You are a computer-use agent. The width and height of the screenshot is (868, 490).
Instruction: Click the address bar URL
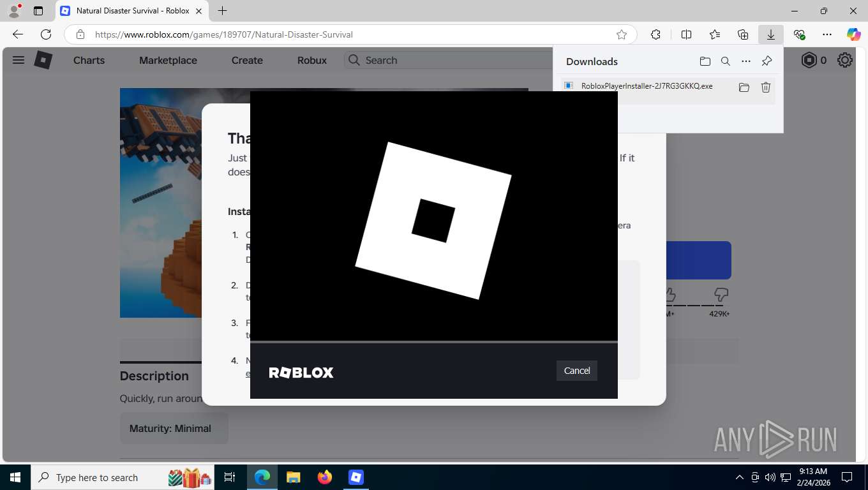pyautogui.click(x=224, y=34)
